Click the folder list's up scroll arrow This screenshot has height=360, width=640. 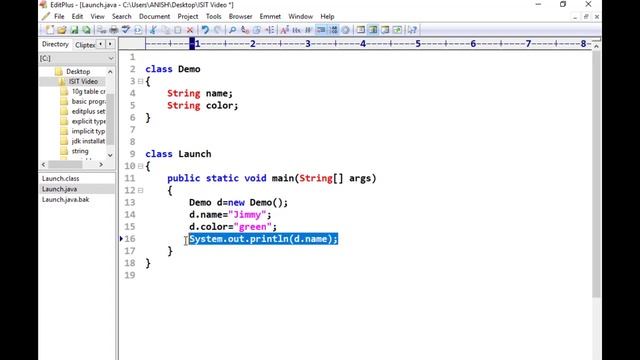pos(110,72)
